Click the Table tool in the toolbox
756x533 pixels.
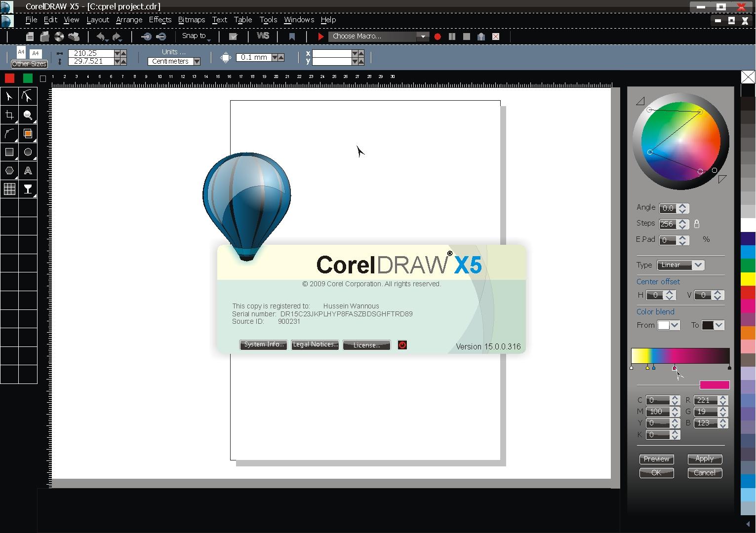click(9, 189)
